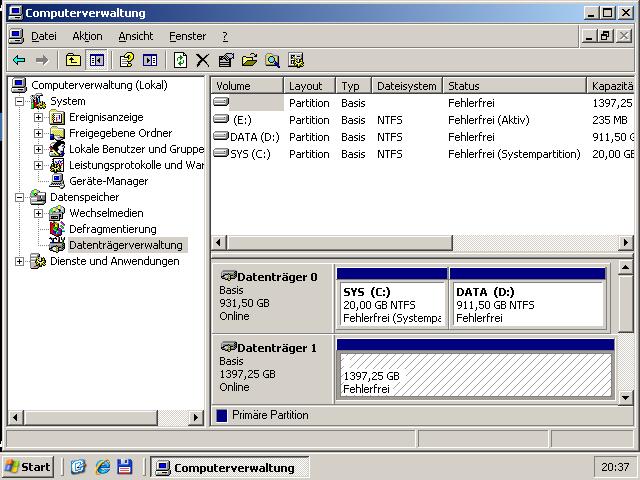This screenshot has width=640, height=480.
Task: Toggle the console tree show/hide icon
Action: tap(97, 60)
